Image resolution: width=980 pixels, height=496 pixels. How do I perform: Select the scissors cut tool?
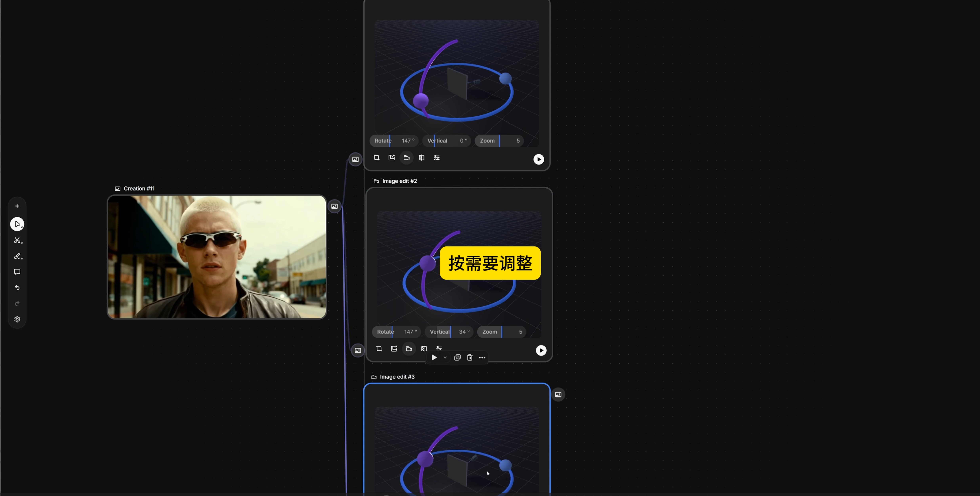(17, 240)
